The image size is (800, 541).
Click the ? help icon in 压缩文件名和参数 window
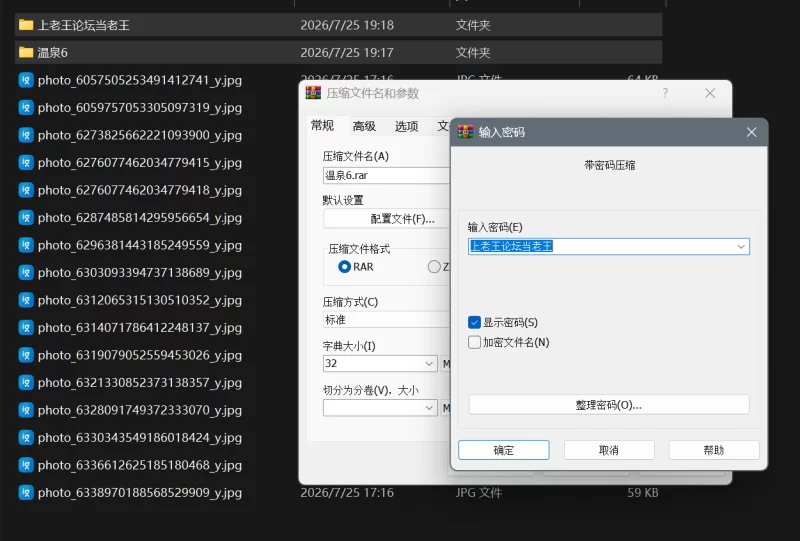tap(665, 93)
